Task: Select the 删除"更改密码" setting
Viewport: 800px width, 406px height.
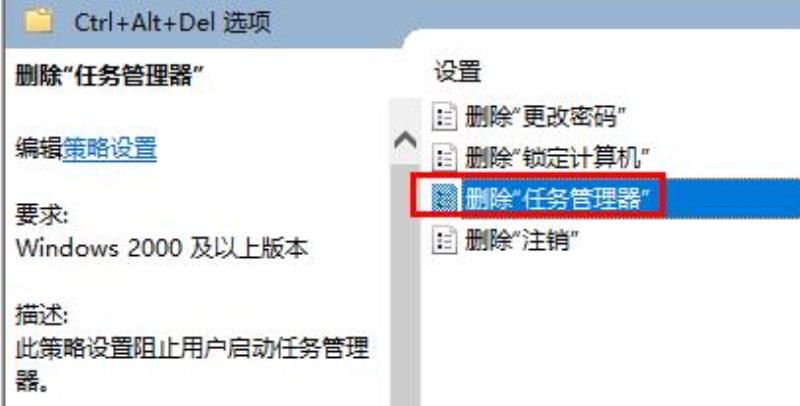Action: pyautogui.click(x=544, y=117)
